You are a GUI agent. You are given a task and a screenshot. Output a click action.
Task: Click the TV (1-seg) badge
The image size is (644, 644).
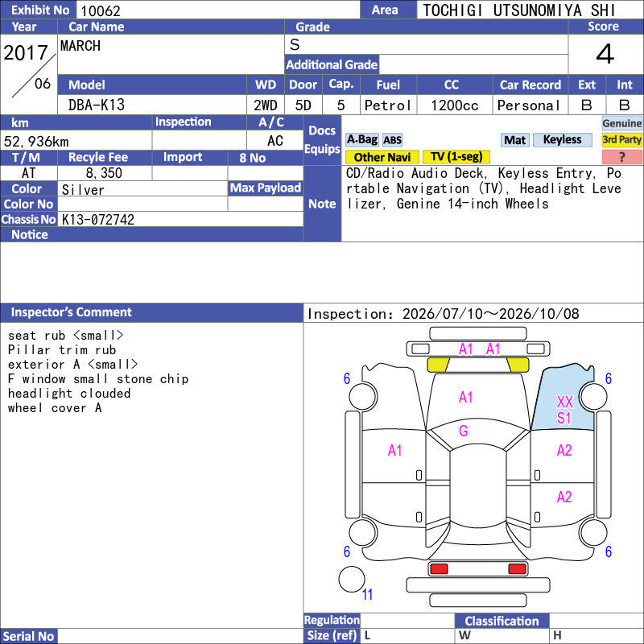point(456,157)
